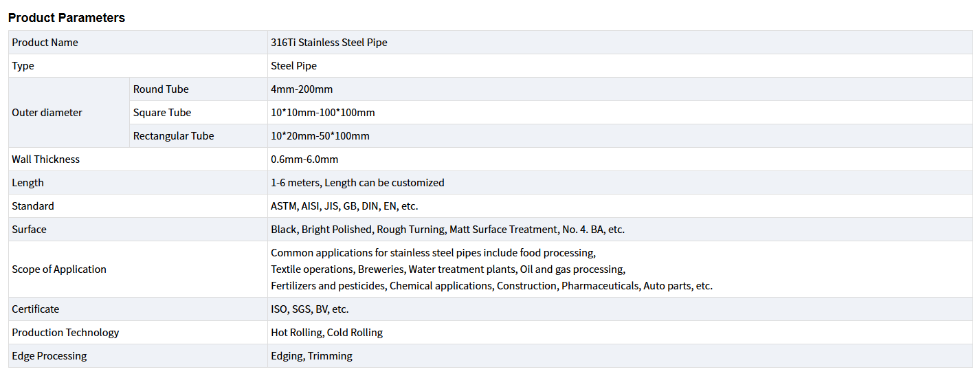
Task: Click the Scope of Application label
Action: coord(59,269)
